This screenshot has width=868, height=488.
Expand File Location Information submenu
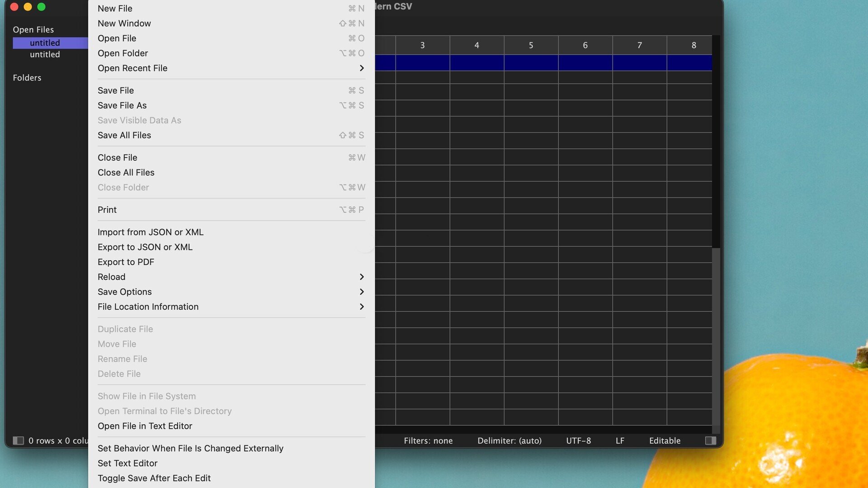point(231,306)
